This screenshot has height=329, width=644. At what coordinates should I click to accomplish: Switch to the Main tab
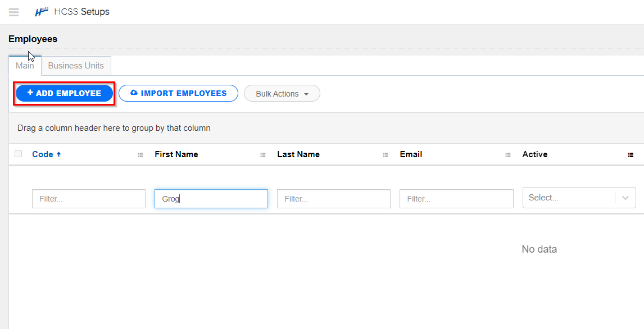pyautogui.click(x=25, y=66)
